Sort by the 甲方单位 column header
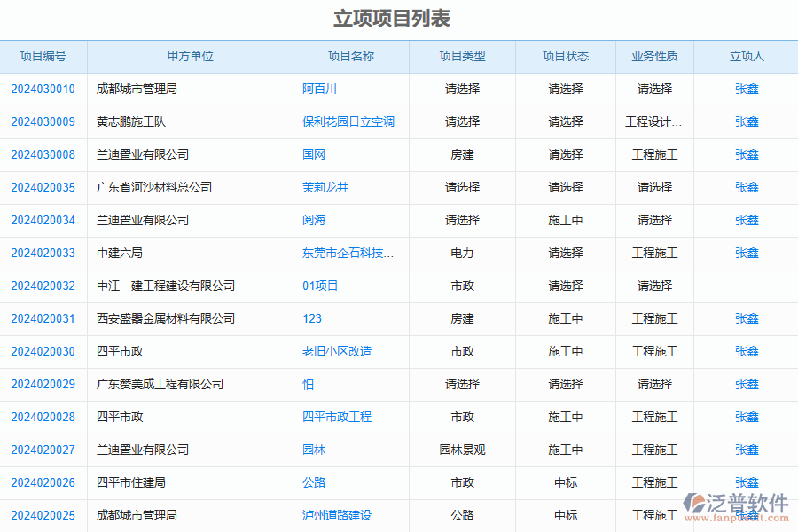 click(x=191, y=57)
